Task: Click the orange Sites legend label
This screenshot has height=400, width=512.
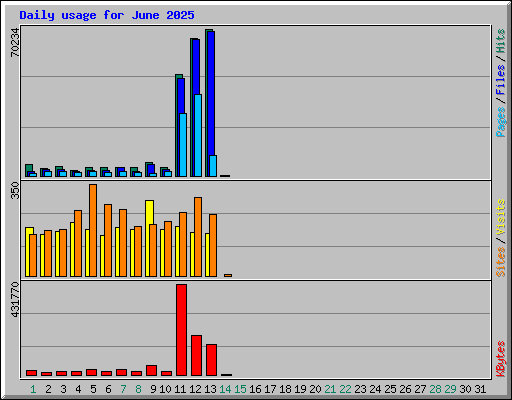Action: (x=501, y=262)
